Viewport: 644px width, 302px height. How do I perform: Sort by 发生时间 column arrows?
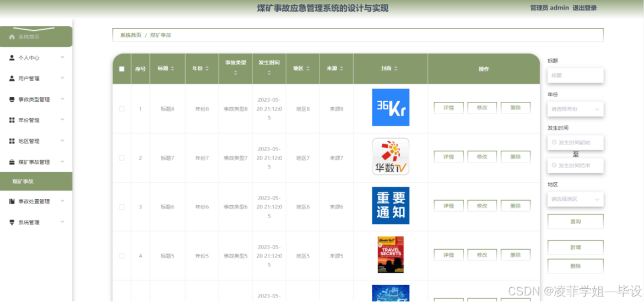pyautogui.click(x=269, y=73)
